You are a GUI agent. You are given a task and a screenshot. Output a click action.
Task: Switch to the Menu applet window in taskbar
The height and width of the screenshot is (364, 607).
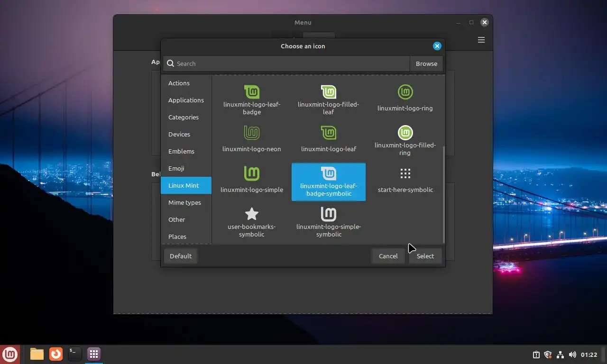click(x=94, y=354)
